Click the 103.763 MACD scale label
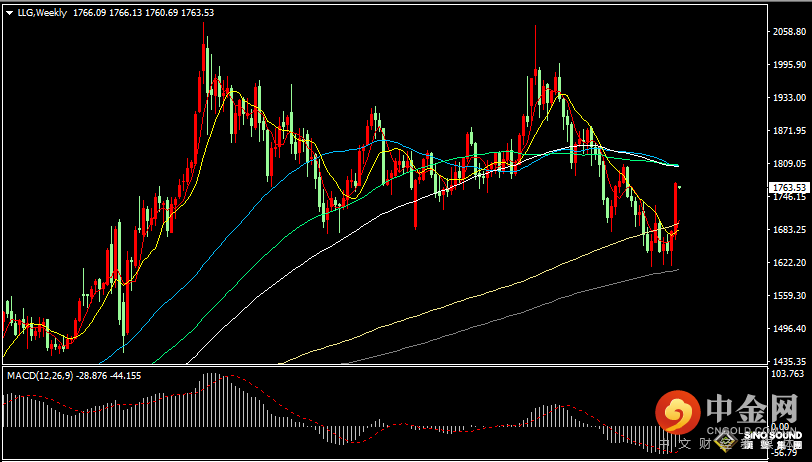812x462 pixels. click(789, 374)
